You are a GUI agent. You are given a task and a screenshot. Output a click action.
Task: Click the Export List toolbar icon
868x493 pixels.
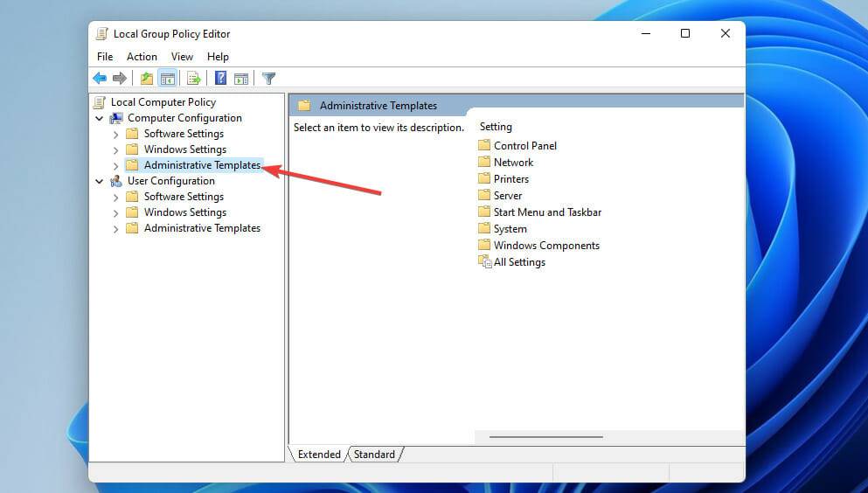[x=194, y=79]
